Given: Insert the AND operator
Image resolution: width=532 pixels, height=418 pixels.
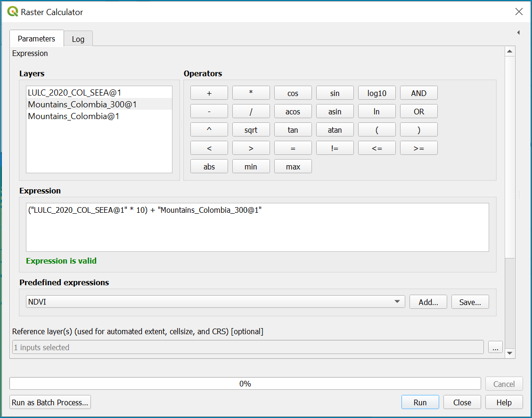Looking at the screenshot, I should pyautogui.click(x=419, y=93).
